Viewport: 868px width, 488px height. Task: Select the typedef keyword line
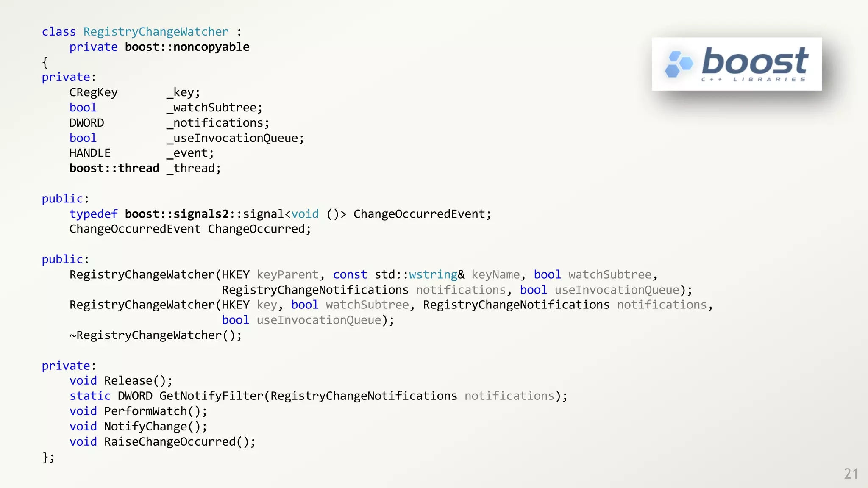[93, 214]
